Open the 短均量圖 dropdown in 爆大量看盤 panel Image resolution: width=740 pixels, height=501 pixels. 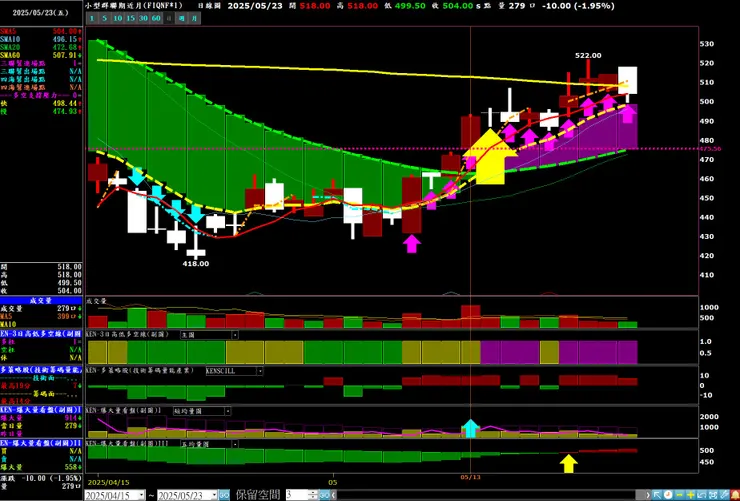click(x=227, y=411)
